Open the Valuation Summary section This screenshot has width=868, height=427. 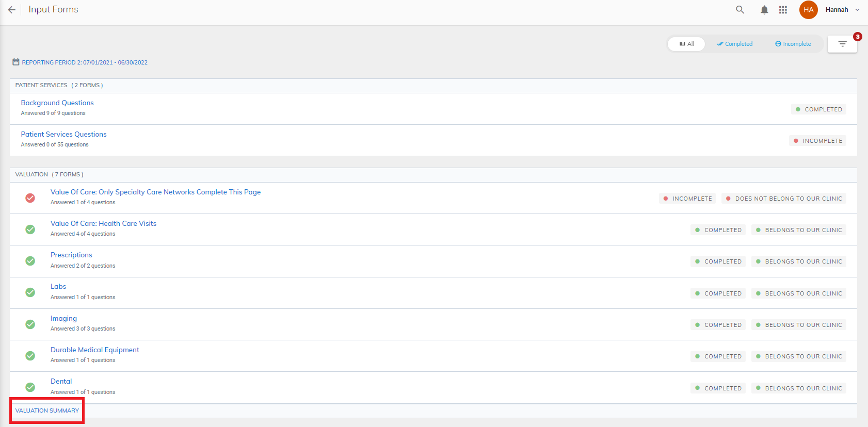click(47, 410)
